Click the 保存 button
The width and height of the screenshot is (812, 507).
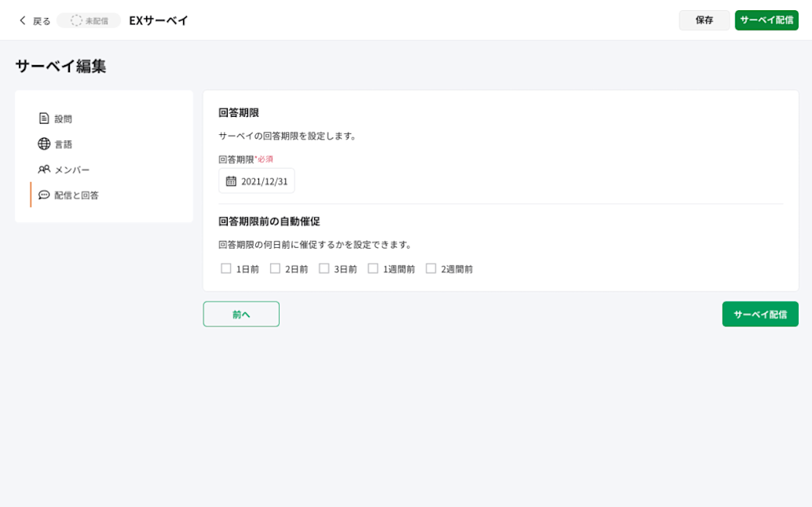pos(704,20)
